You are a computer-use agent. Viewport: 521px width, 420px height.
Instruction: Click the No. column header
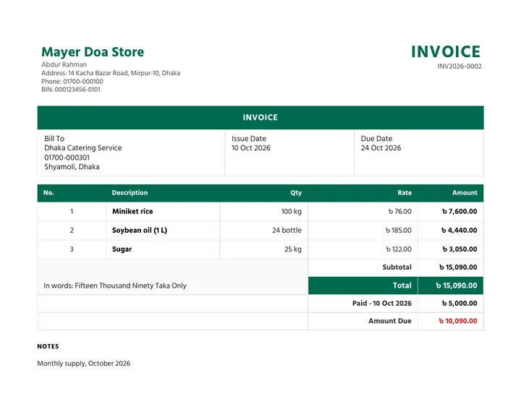pyautogui.click(x=48, y=192)
